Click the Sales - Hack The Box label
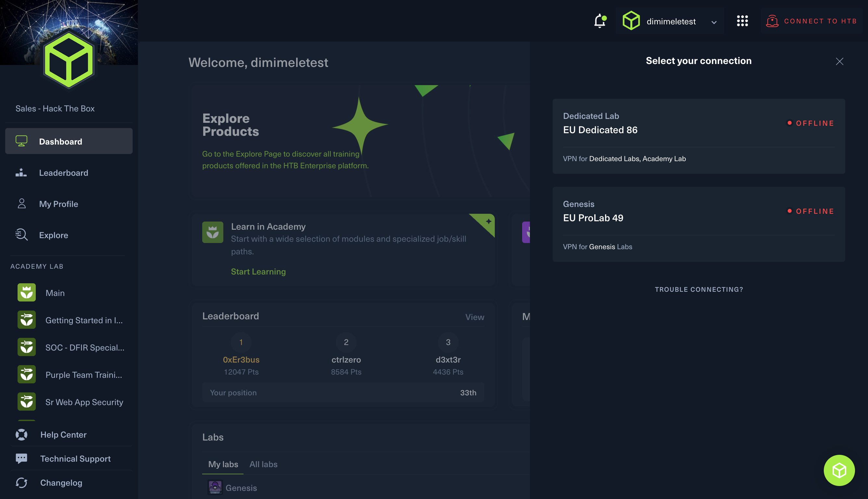The width and height of the screenshot is (868, 499). 55,108
